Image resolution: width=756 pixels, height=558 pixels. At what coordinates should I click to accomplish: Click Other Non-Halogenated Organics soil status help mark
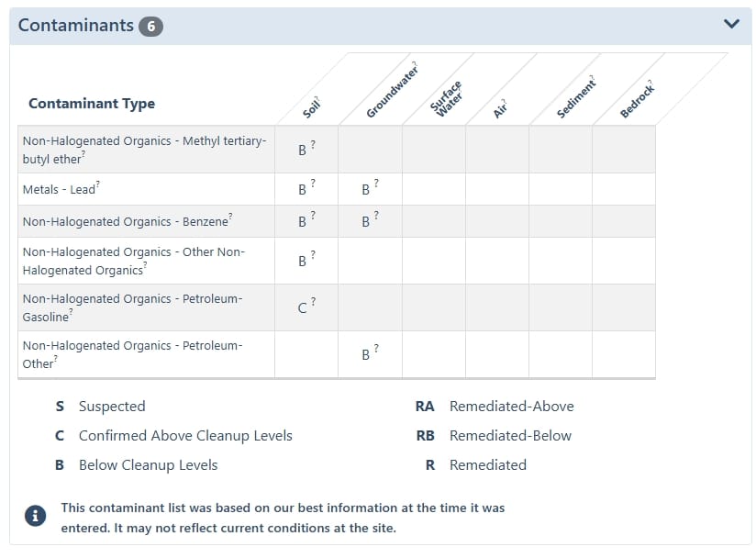(x=313, y=254)
